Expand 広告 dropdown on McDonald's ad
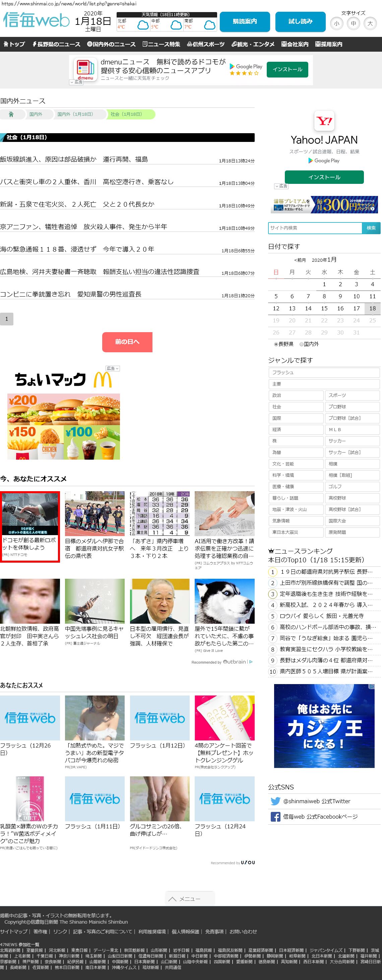This screenshot has height=980, width=382. click(113, 368)
